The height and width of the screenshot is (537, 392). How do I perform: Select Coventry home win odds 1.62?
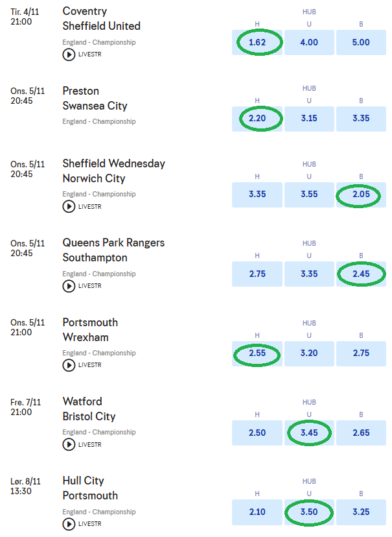[257, 43]
